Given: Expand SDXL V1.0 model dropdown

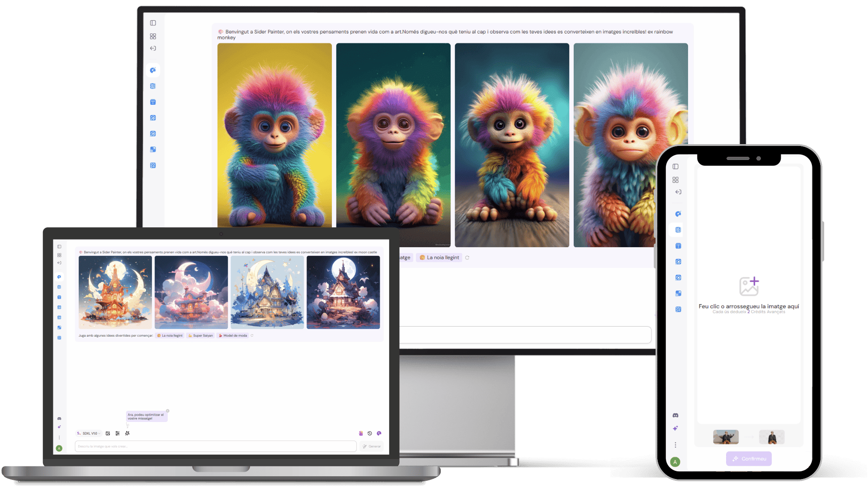Looking at the screenshot, I should pyautogui.click(x=89, y=433).
